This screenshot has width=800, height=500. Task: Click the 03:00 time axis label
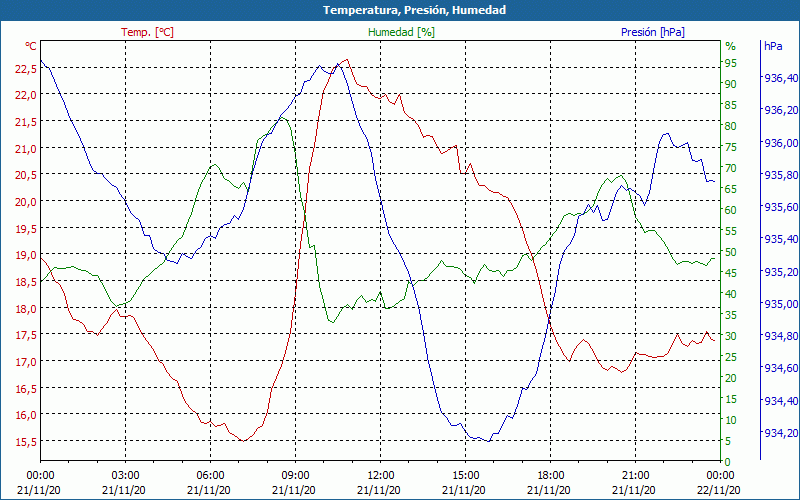pyautogui.click(x=126, y=477)
